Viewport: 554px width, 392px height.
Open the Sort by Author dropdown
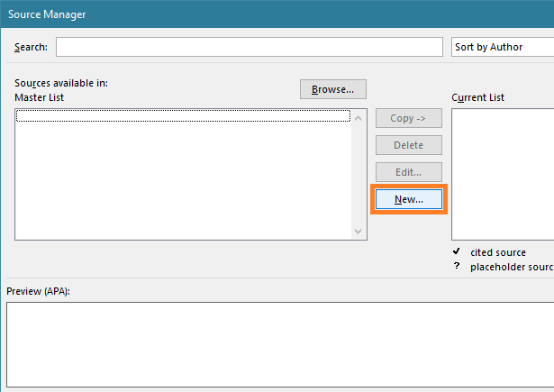click(x=503, y=47)
